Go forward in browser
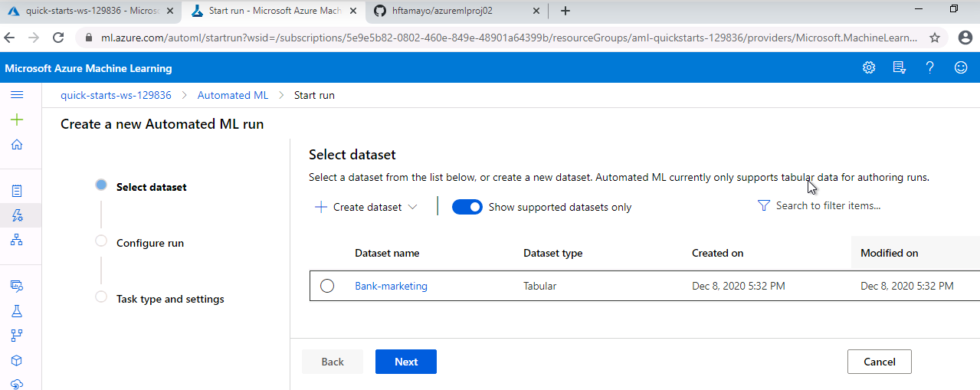The image size is (980, 390). click(x=34, y=38)
